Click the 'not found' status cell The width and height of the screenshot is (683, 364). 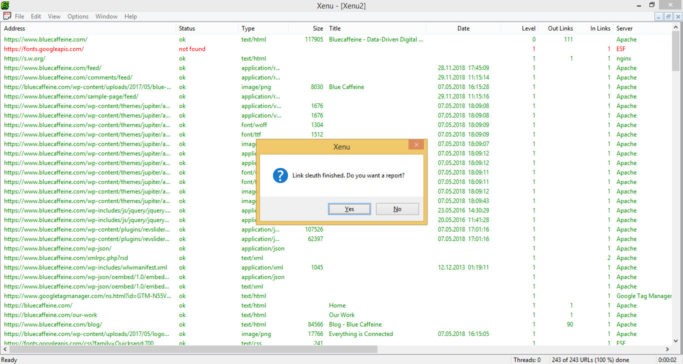point(192,49)
